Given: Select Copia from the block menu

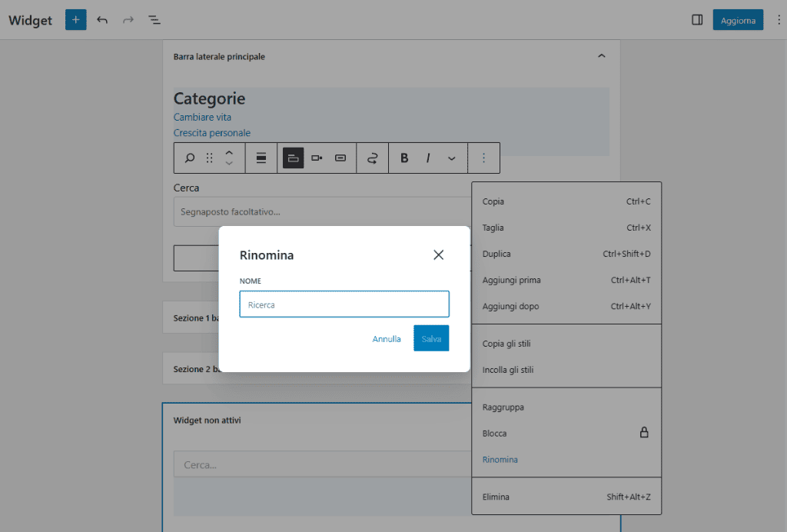Looking at the screenshot, I should point(566,201).
